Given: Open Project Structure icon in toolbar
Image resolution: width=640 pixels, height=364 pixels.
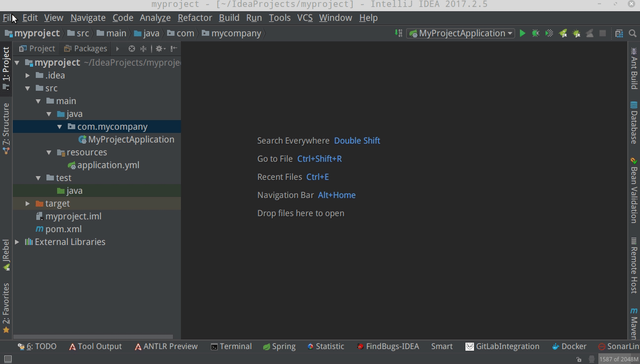Looking at the screenshot, I should (x=619, y=34).
